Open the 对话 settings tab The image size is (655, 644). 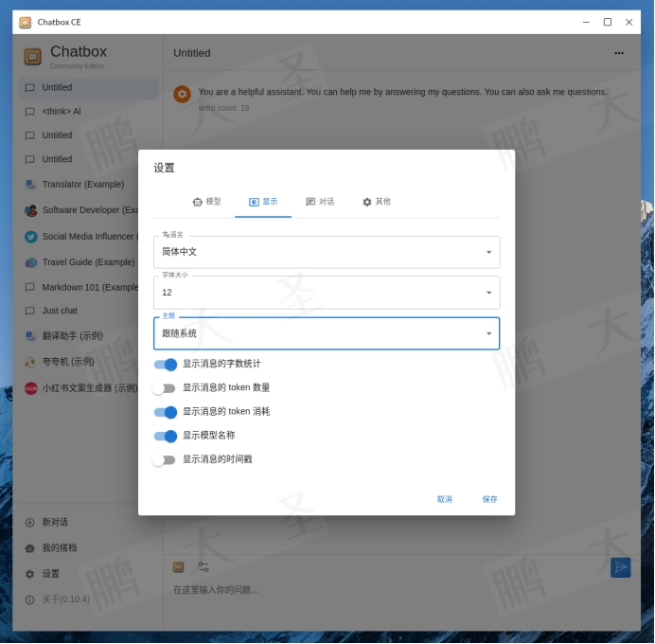(320, 202)
